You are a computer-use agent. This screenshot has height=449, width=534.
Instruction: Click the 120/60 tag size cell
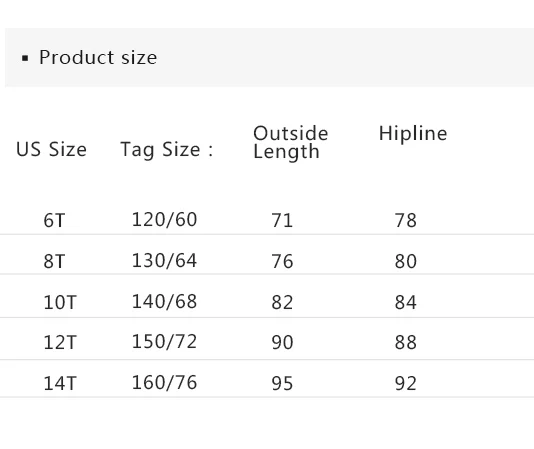coord(164,219)
